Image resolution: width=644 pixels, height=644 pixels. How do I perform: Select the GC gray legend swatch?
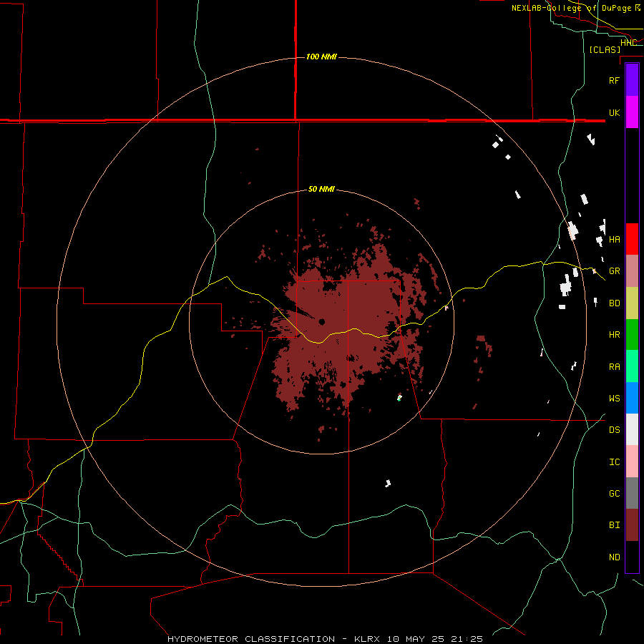[x=632, y=493]
